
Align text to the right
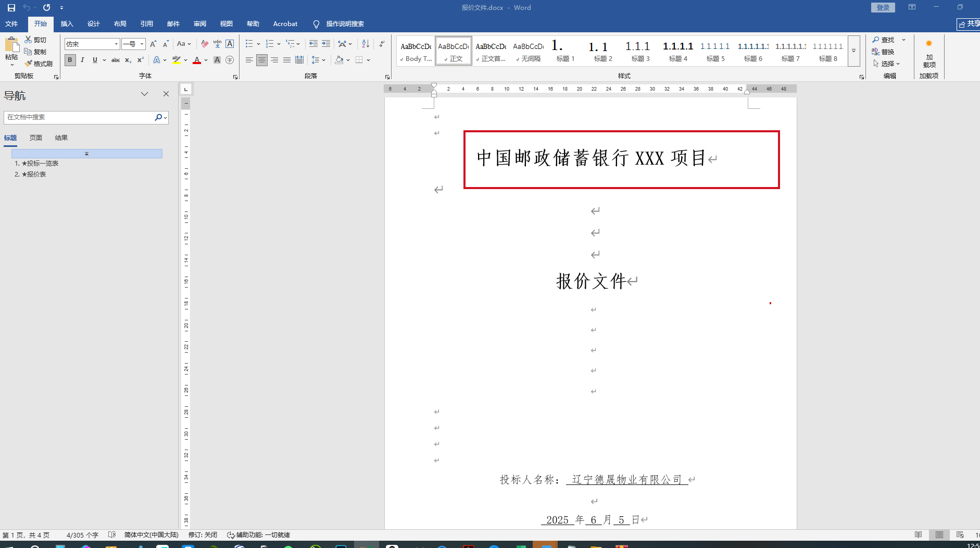(x=274, y=60)
